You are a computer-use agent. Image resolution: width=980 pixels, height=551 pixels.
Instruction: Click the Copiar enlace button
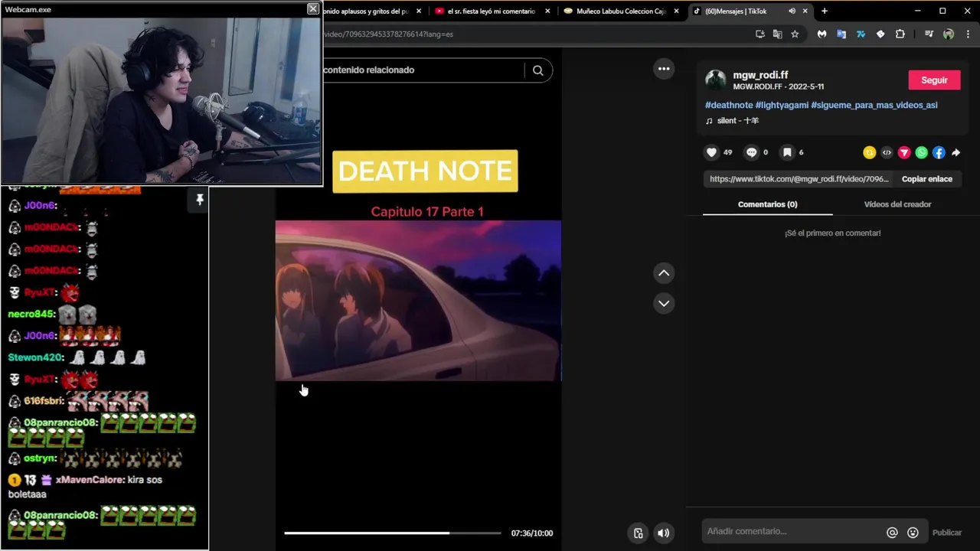point(926,179)
